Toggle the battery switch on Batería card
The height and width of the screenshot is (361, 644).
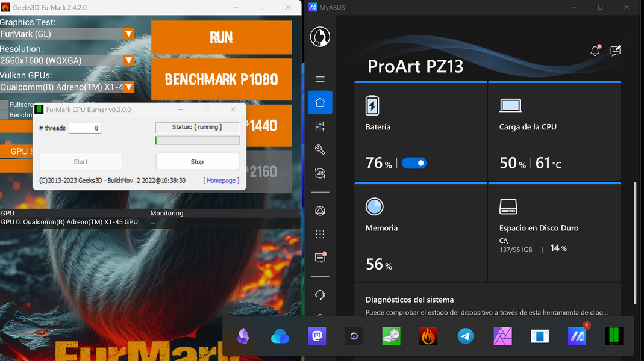(414, 163)
